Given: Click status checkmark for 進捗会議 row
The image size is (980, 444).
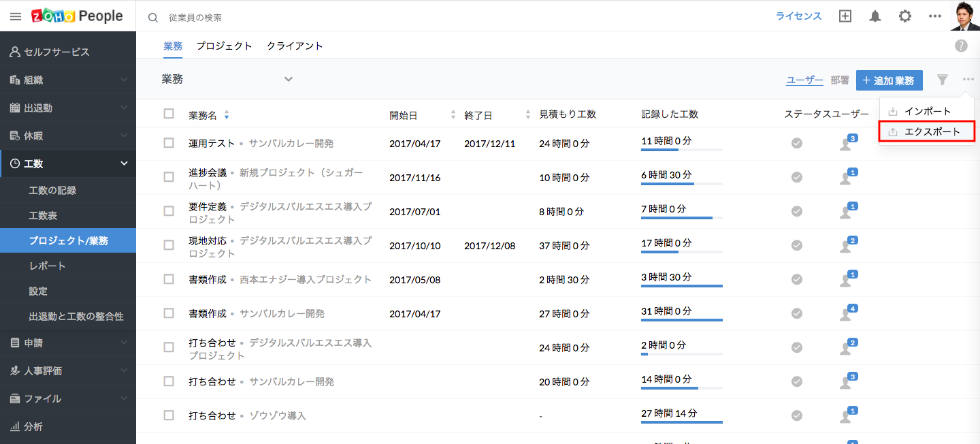Looking at the screenshot, I should (x=797, y=177).
